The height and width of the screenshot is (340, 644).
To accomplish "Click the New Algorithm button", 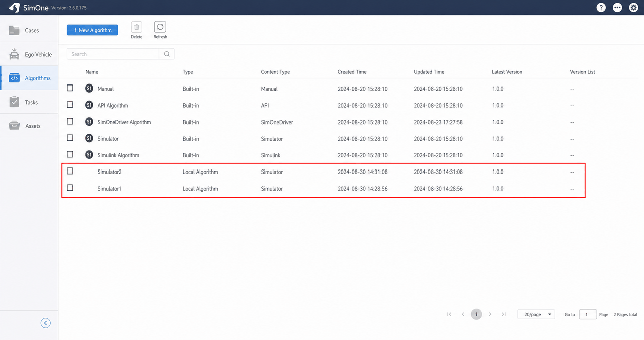I will coord(93,30).
